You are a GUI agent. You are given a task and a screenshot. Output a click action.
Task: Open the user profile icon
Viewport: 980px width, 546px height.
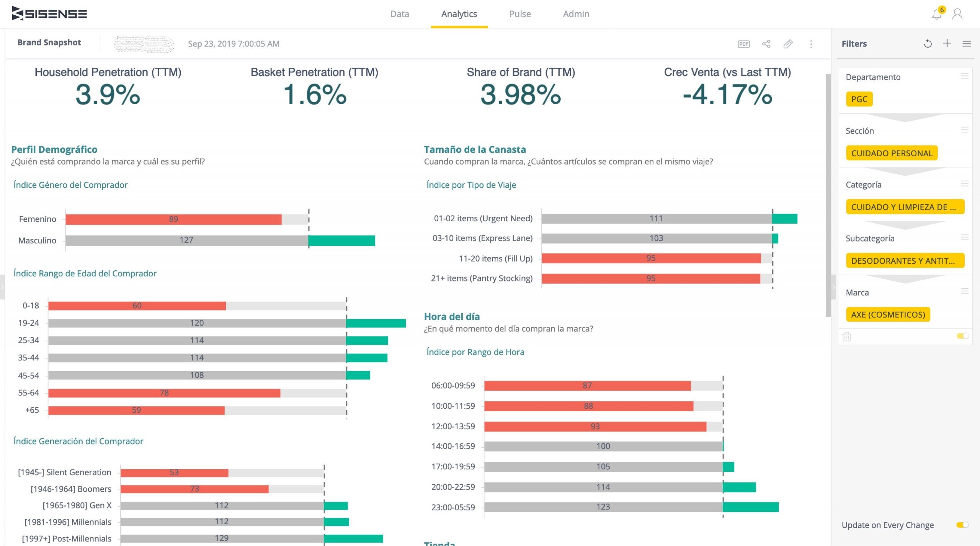(957, 14)
